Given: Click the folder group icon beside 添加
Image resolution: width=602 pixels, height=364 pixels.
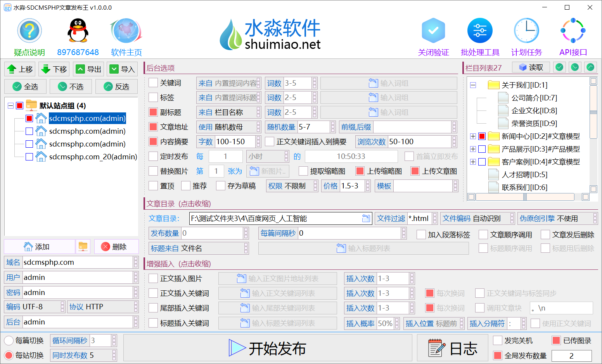Looking at the screenshot, I should tap(83, 247).
